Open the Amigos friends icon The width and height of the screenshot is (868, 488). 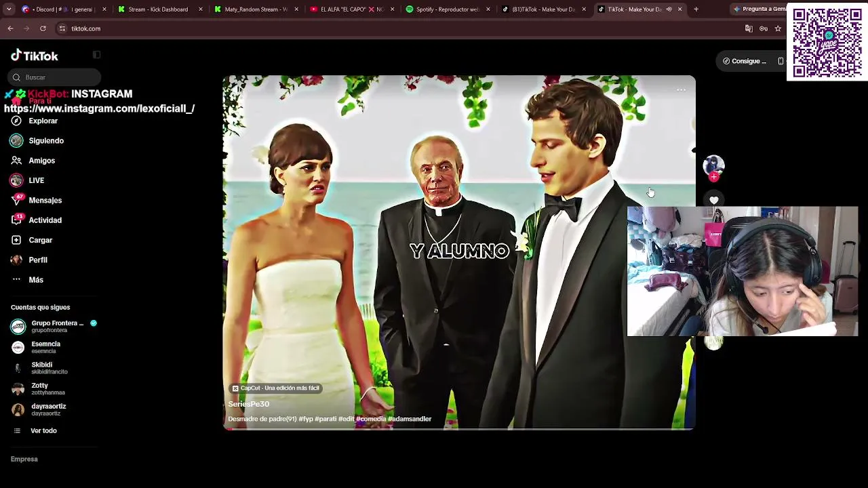[x=16, y=161]
